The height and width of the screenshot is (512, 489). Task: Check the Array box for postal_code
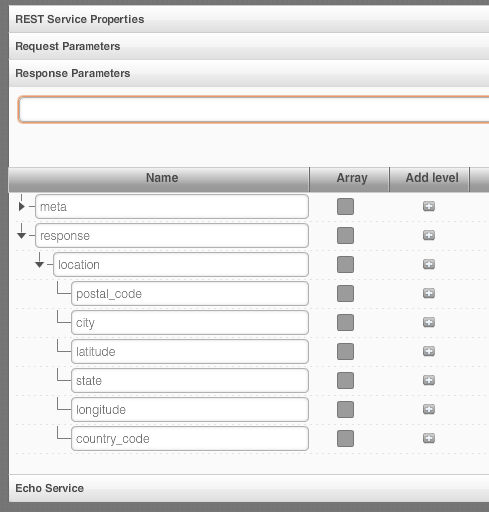tap(345, 294)
